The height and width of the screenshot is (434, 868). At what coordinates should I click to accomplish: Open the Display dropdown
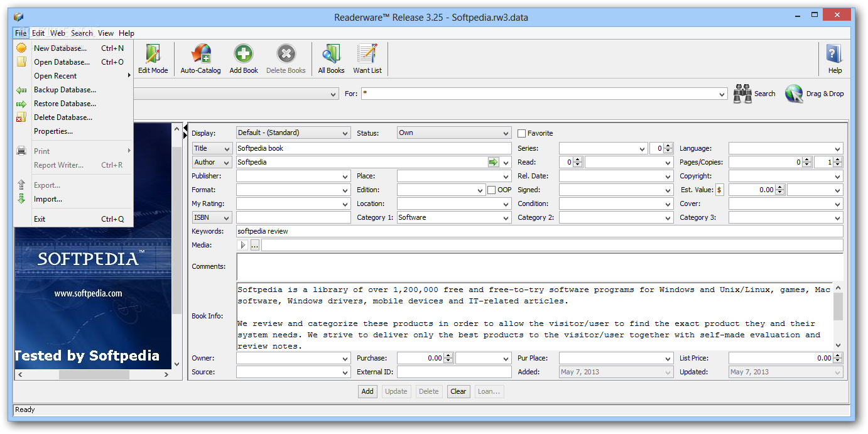(x=293, y=133)
